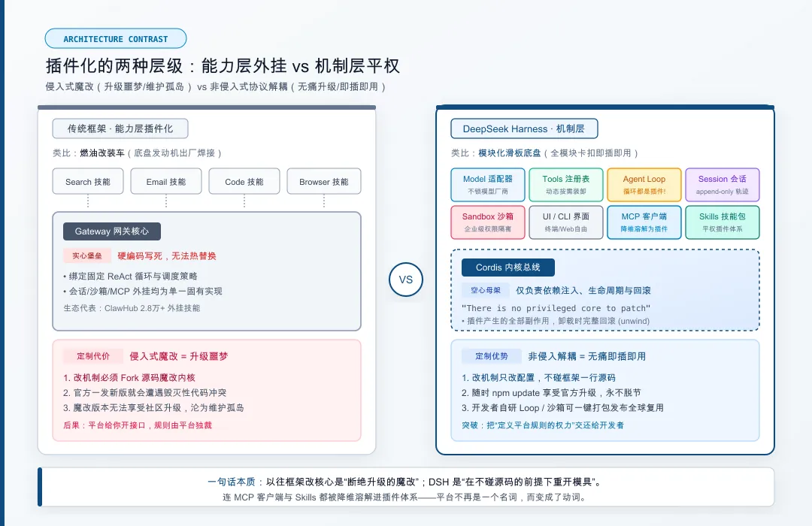Click the Browser 技能 box
This screenshot has width=812, height=526.
(x=323, y=182)
